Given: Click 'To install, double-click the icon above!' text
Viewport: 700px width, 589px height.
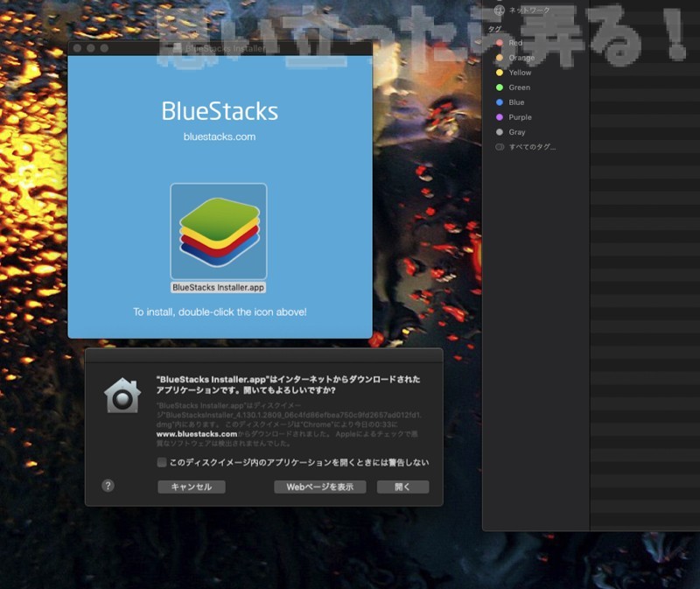Looking at the screenshot, I should pyautogui.click(x=220, y=312).
